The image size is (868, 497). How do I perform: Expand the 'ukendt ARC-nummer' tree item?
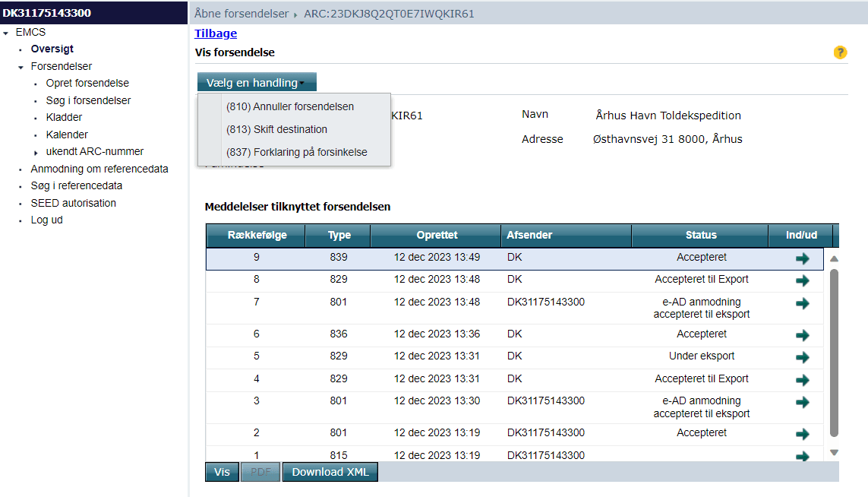click(x=36, y=152)
